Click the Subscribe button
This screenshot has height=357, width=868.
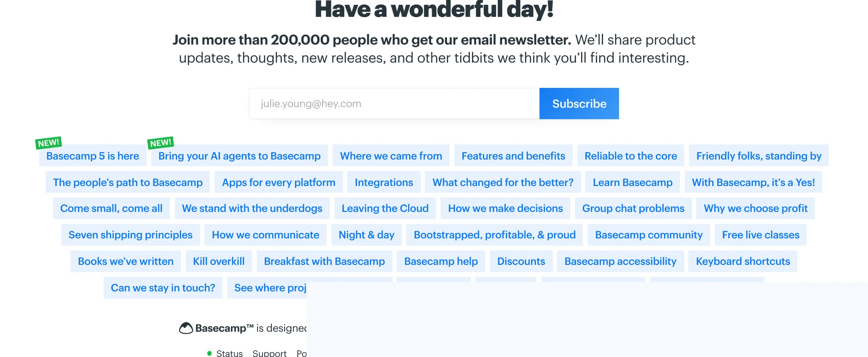(579, 104)
